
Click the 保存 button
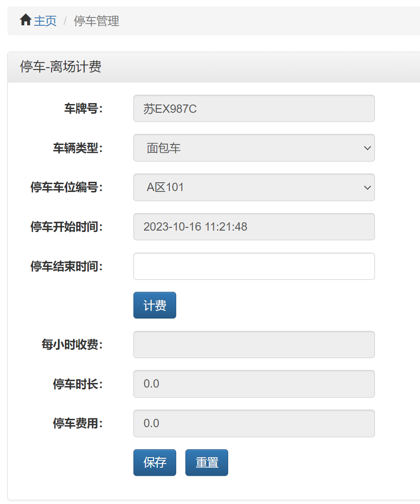click(155, 462)
